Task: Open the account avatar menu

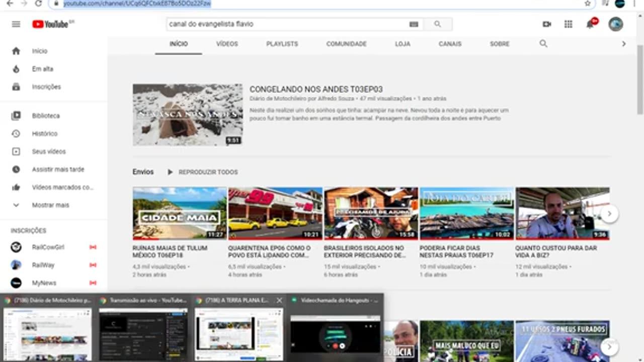Action: [x=616, y=24]
